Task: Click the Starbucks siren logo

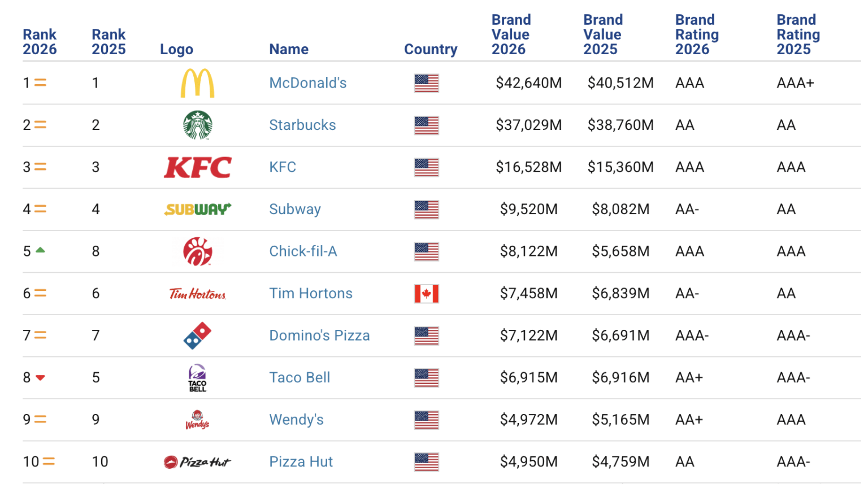Action: [x=198, y=125]
